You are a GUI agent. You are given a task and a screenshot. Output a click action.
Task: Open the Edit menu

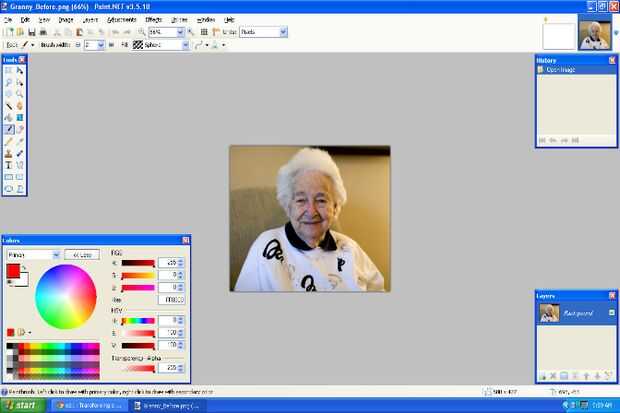pyautogui.click(x=25, y=19)
